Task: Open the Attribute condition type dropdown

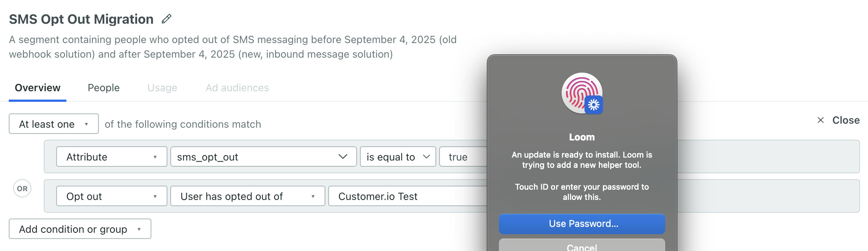Action: [x=111, y=157]
